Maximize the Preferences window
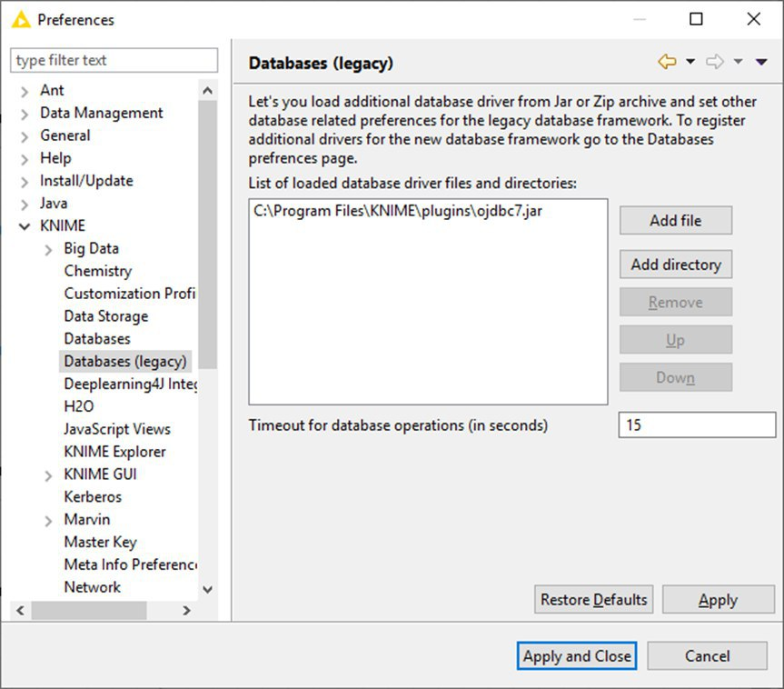 [696, 19]
